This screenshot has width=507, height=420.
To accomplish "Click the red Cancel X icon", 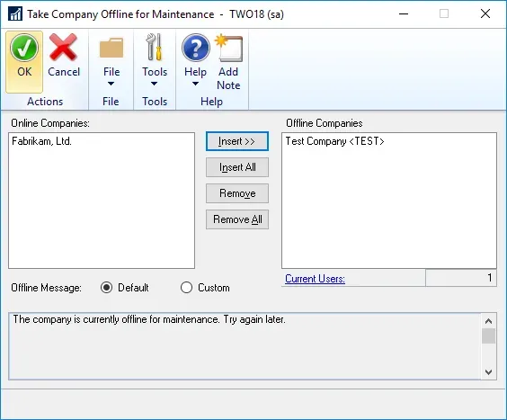I will pyautogui.click(x=63, y=48).
